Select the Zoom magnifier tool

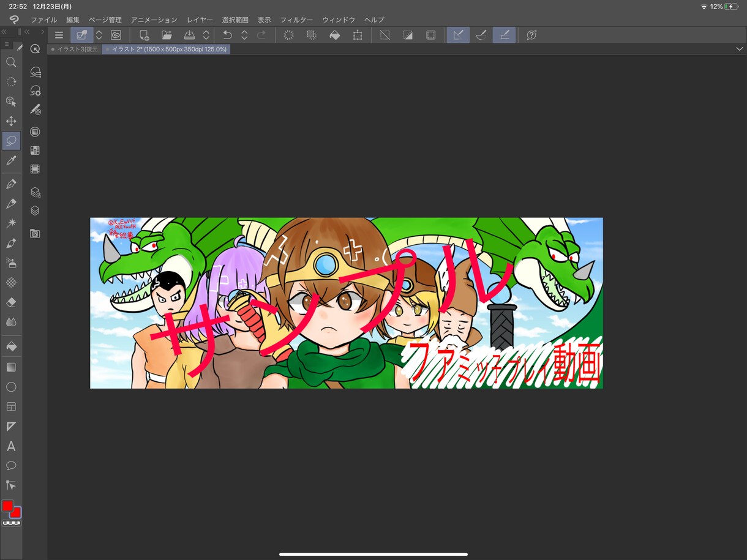tap(11, 62)
